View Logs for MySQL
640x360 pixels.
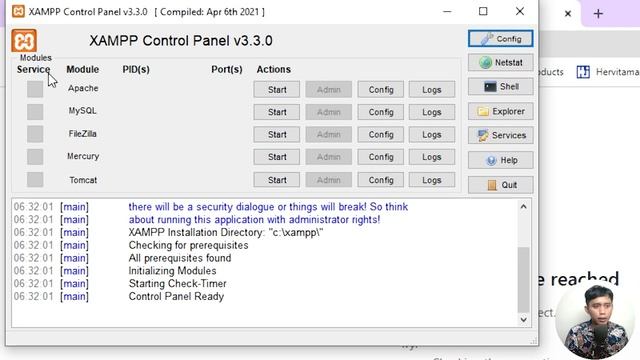coord(432,112)
